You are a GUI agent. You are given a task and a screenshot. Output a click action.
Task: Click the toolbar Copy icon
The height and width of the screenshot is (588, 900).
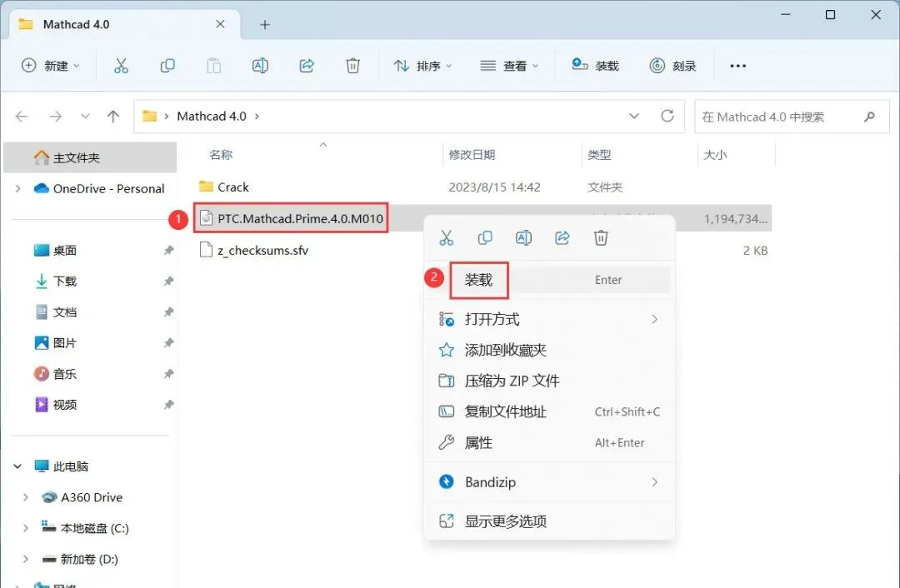(x=167, y=66)
